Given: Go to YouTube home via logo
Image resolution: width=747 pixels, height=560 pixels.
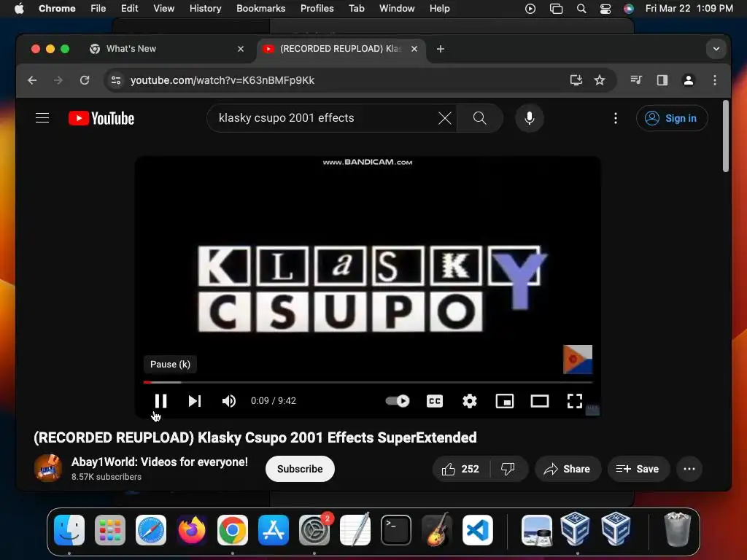Looking at the screenshot, I should [x=101, y=118].
